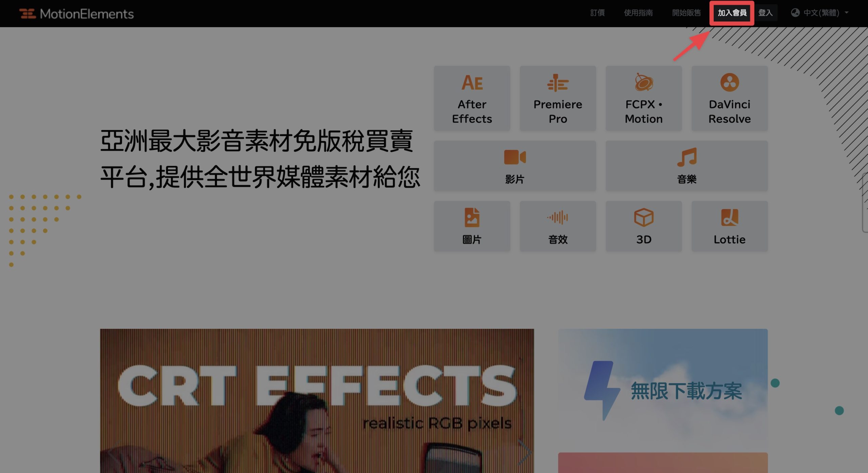This screenshot has width=868, height=473.
Task: Open the Lottie animations category tile
Action: (x=730, y=226)
